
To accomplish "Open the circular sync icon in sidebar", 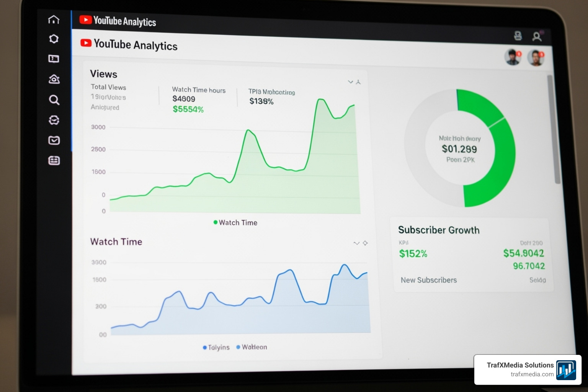I will [x=54, y=120].
